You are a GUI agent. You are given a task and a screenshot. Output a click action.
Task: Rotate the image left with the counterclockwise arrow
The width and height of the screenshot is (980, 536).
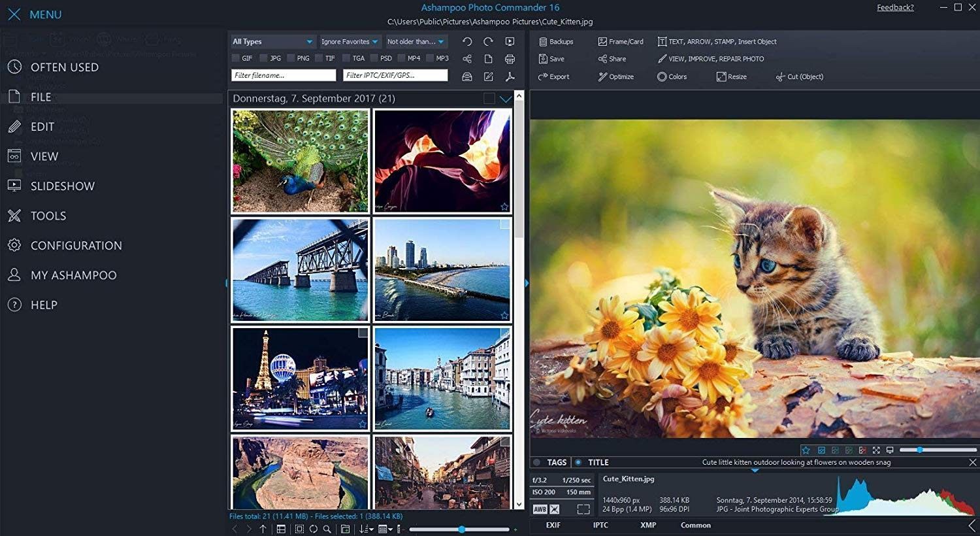(467, 41)
